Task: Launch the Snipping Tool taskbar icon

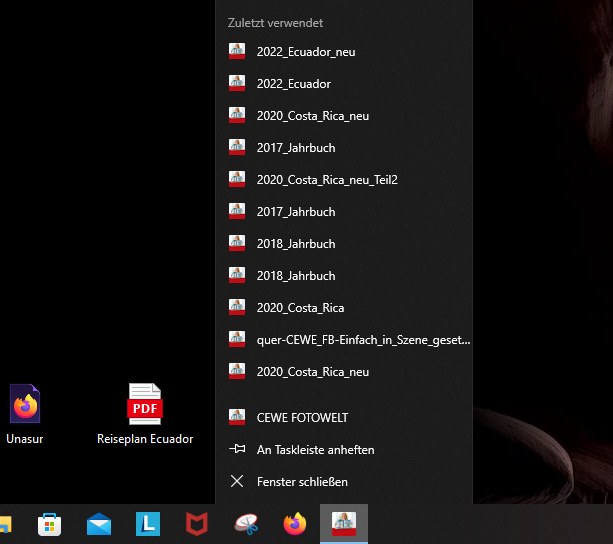Action: pyautogui.click(x=246, y=524)
